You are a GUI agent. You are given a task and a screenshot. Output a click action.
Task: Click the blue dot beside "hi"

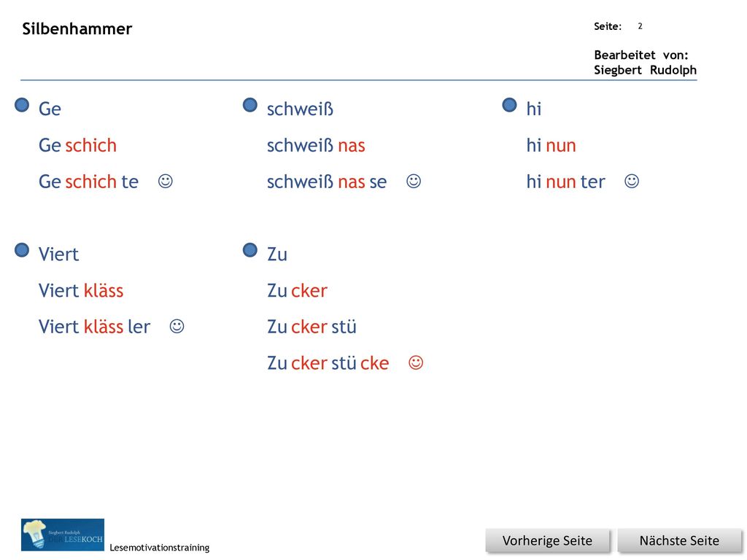(510, 105)
